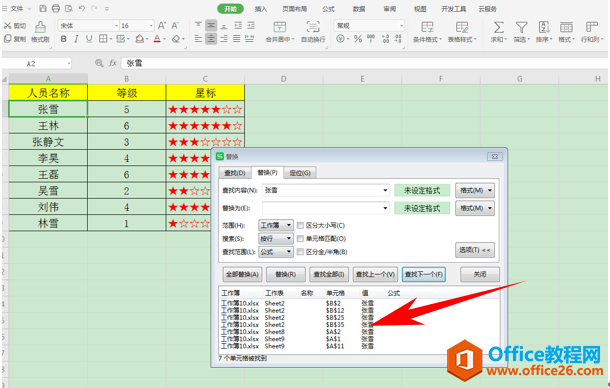Click the 替换(R) button

[286, 274]
